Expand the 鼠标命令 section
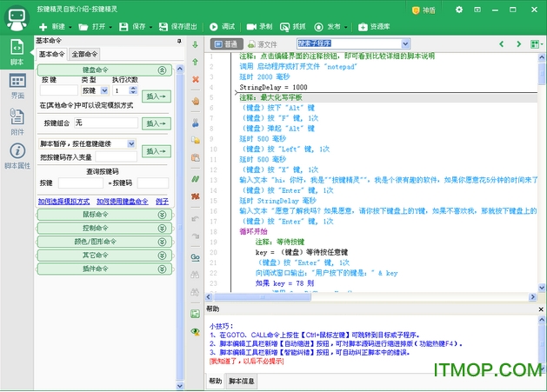The image size is (547, 392). pyautogui.click(x=162, y=215)
